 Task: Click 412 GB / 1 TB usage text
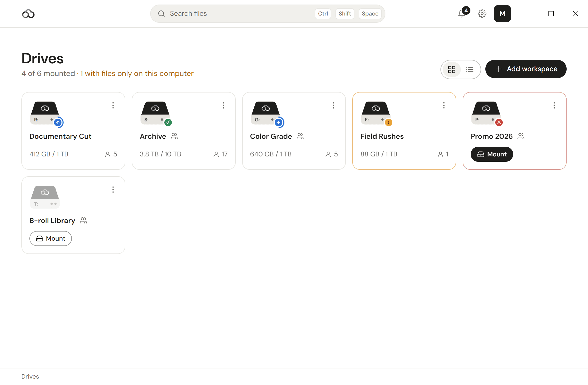pos(49,154)
